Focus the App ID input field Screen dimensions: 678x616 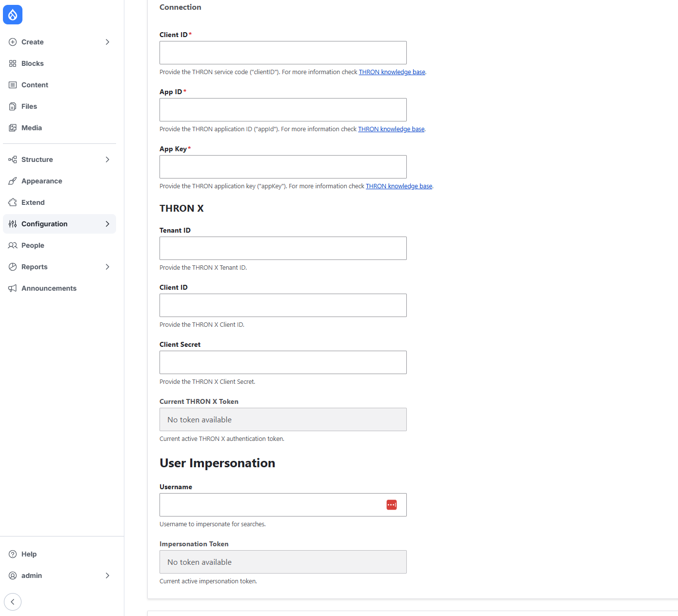283,110
